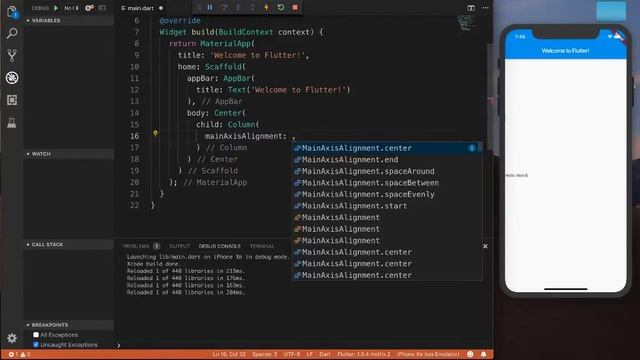The image size is (640, 360).
Task: Change language mode via Dart
Action: [325, 354]
